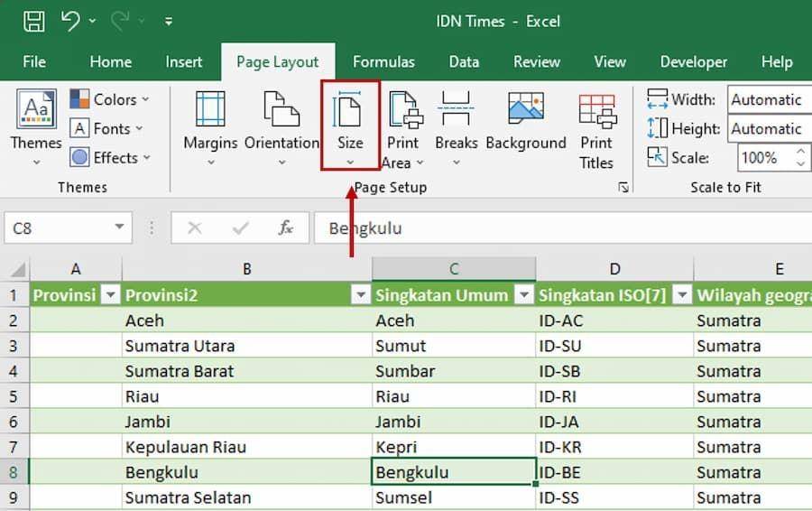Open the Data tab

tap(464, 62)
